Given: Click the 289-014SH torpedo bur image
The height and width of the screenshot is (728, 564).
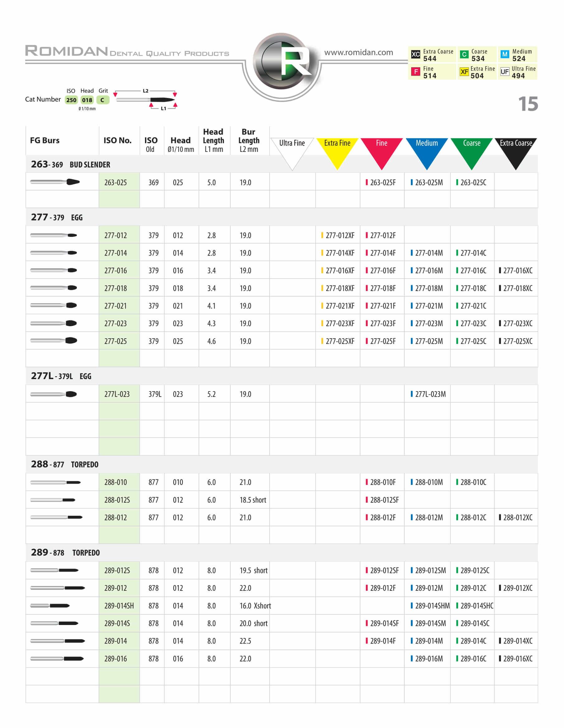Looking at the screenshot, I should [50, 606].
